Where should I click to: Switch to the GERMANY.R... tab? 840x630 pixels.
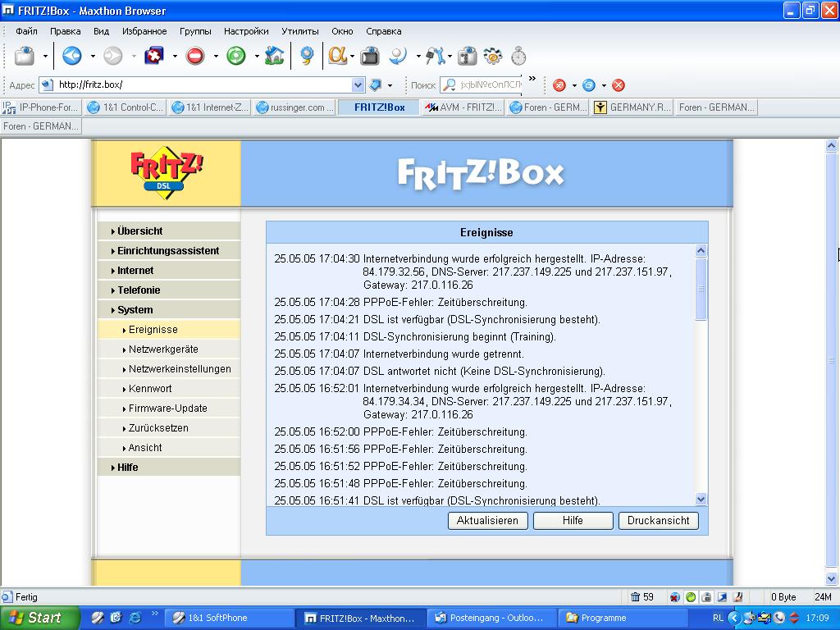click(632, 107)
